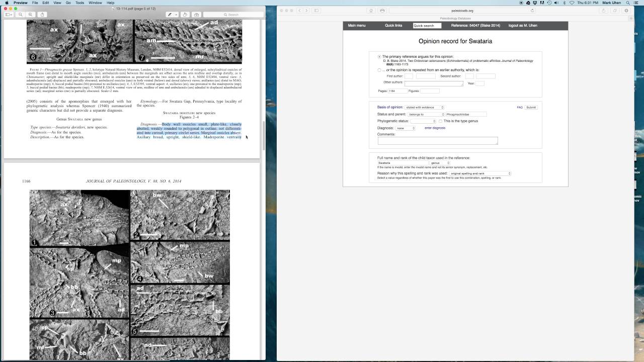Open Phylogenetic status dropdown
Viewport: 644px width, 362px height.
click(423, 121)
